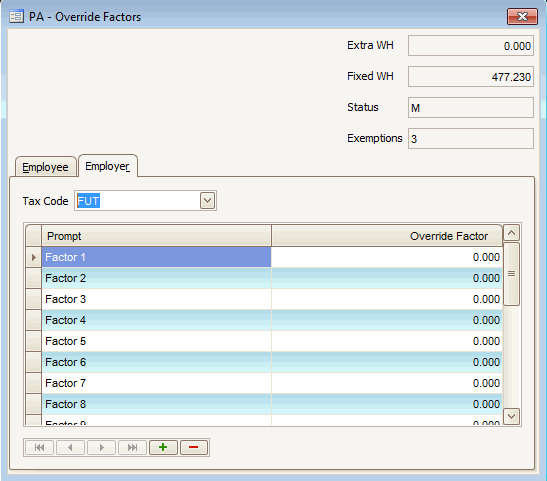Go to first record navigation icon
Screen dimensions: 547x481
(x=39, y=448)
